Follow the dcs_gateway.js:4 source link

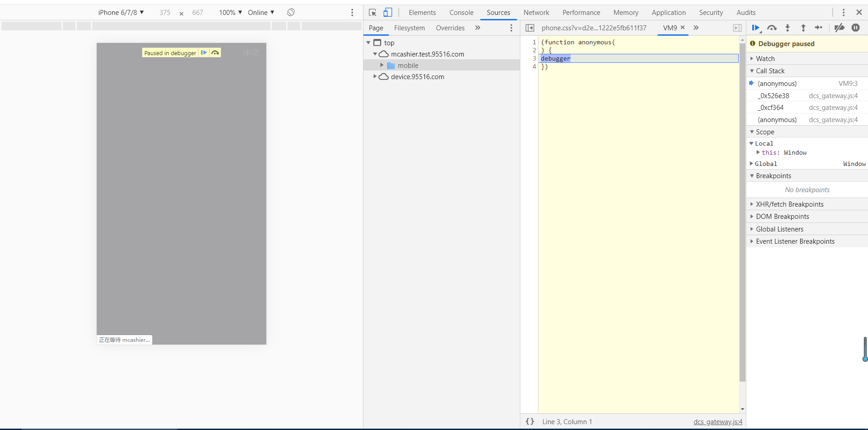718,421
